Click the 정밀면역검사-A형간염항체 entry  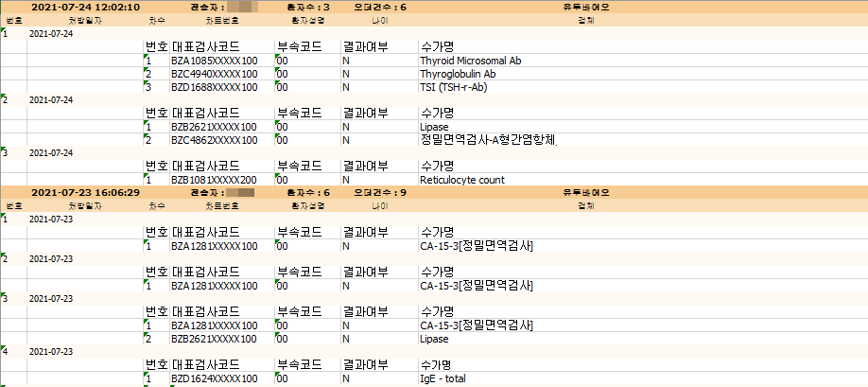pos(488,140)
